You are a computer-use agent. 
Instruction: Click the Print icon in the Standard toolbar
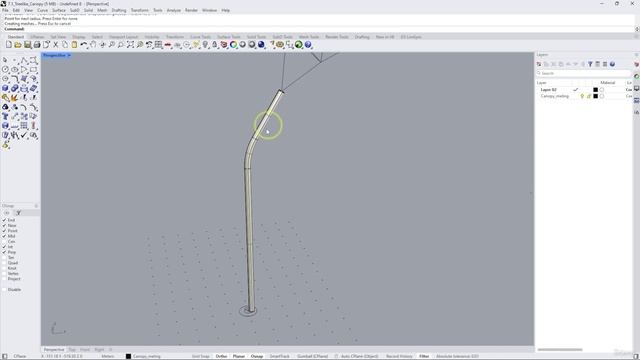(x=37, y=44)
